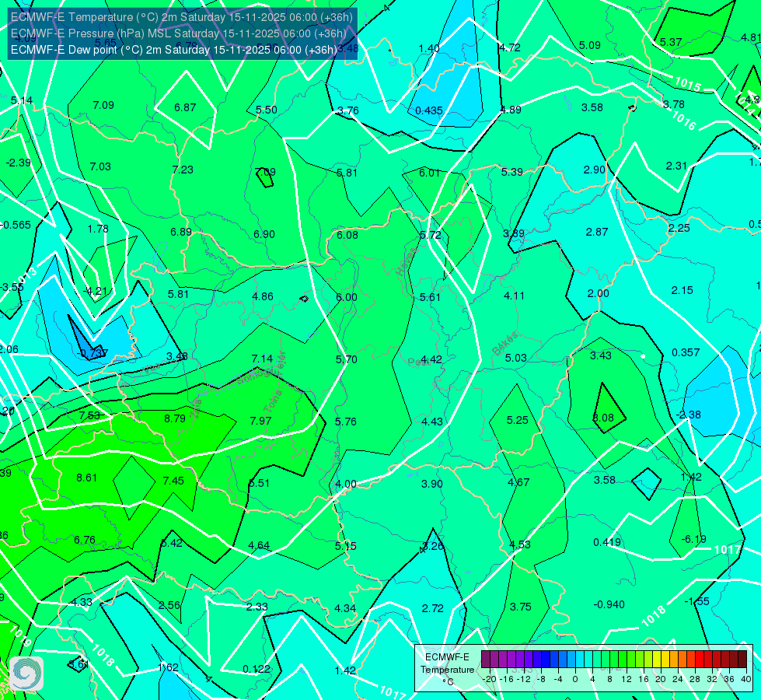Click the 7.45 temperature value
This screenshot has width=761, height=700.
(173, 481)
